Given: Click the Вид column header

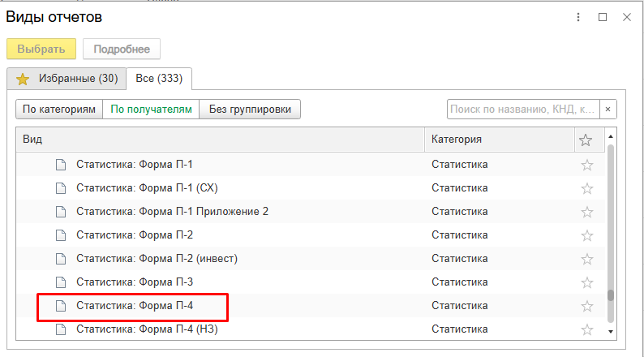Looking at the screenshot, I should pyautogui.click(x=220, y=140).
